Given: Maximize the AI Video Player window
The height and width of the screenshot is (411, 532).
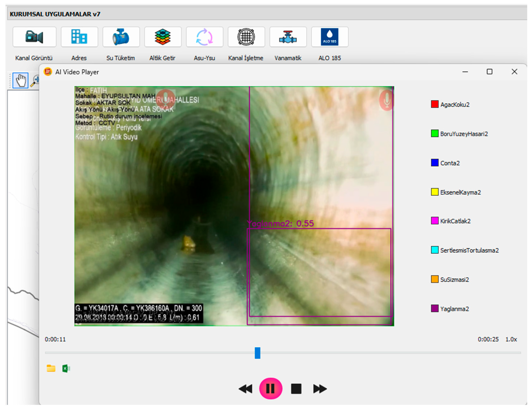Looking at the screenshot, I should (x=489, y=71).
